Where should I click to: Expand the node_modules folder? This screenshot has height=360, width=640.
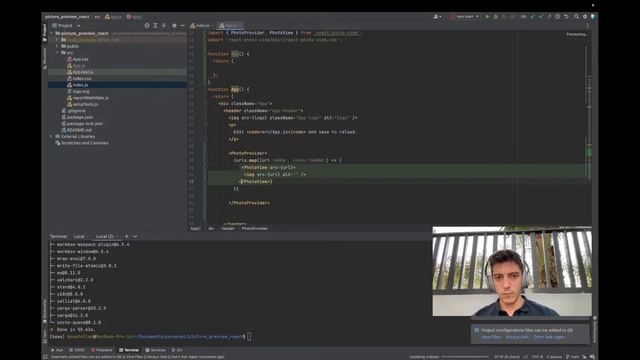pyautogui.click(x=57, y=40)
